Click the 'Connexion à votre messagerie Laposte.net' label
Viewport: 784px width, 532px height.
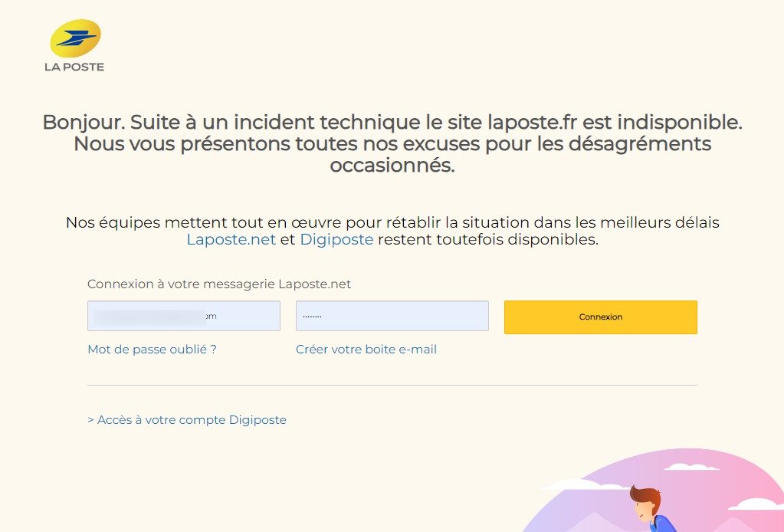(x=219, y=284)
